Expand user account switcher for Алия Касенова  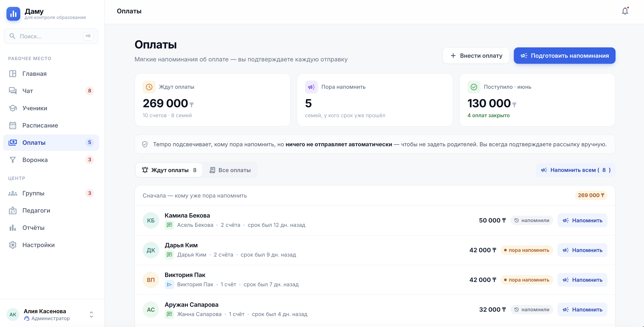point(91,315)
